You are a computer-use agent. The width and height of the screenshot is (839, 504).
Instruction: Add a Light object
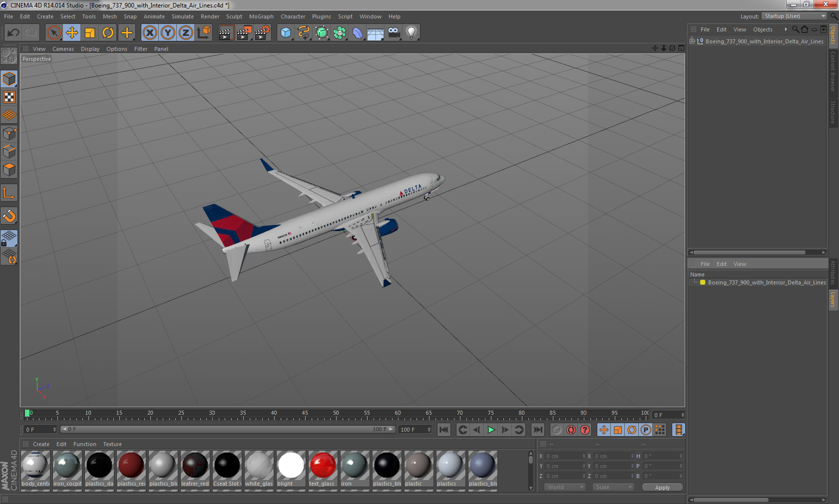click(412, 33)
